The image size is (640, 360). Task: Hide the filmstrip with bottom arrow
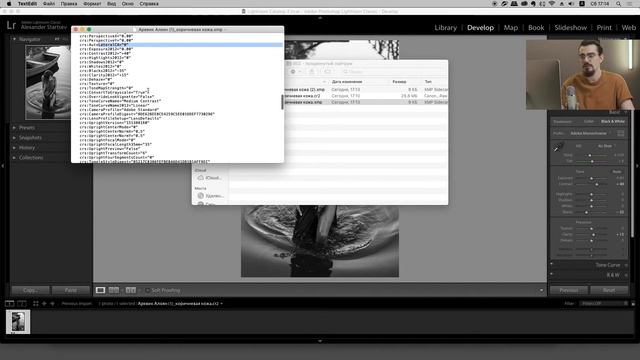point(320,340)
